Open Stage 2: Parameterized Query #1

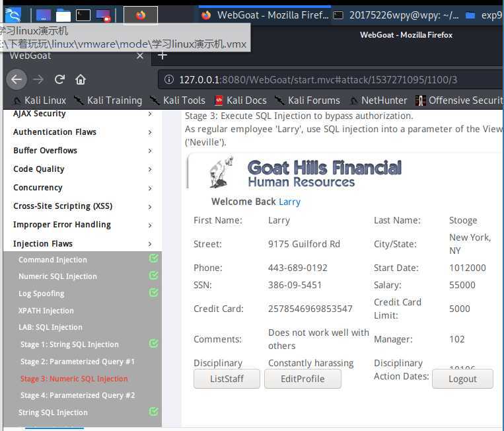(x=77, y=362)
